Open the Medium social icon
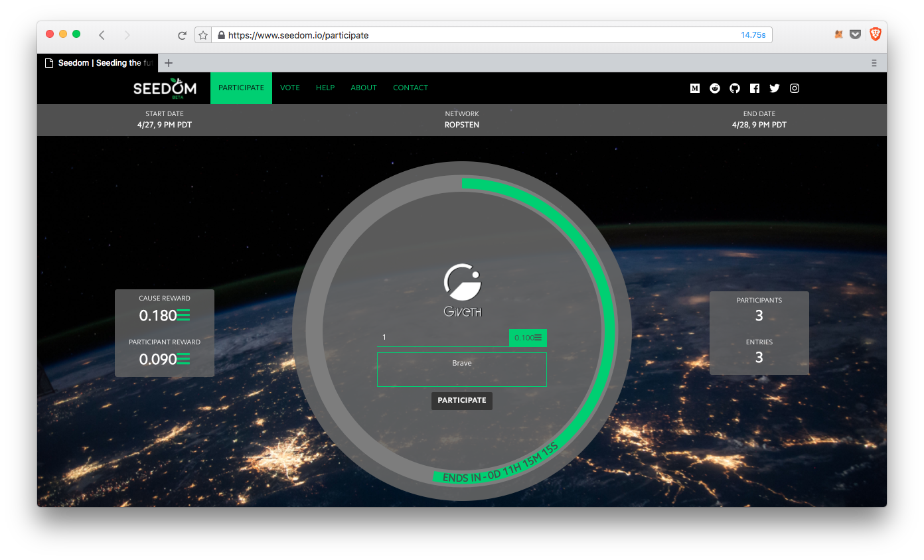Image resolution: width=924 pixels, height=560 pixels. [x=695, y=88]
